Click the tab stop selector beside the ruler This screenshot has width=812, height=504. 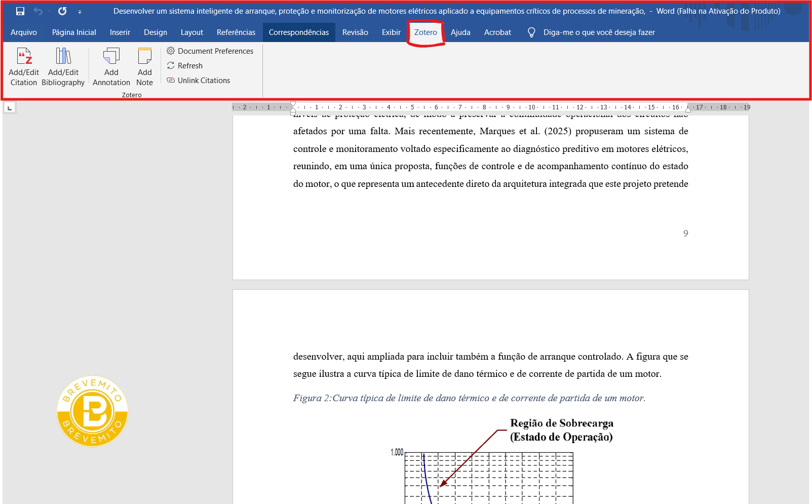coord(10,108)
